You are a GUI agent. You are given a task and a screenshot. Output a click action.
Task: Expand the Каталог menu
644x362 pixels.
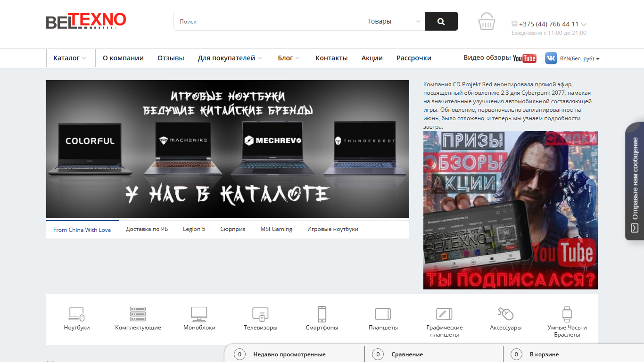pos(71,58)
